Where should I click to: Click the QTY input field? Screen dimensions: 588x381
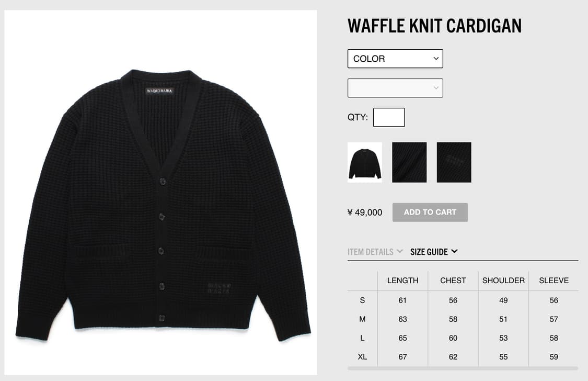click(x=389, y=117)
